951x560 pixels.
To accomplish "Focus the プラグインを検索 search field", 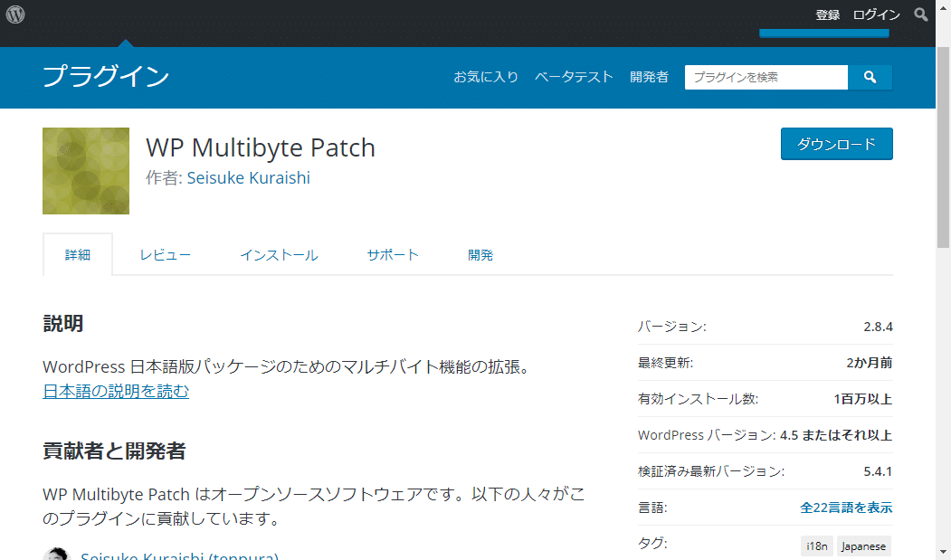I will point(766,77).
